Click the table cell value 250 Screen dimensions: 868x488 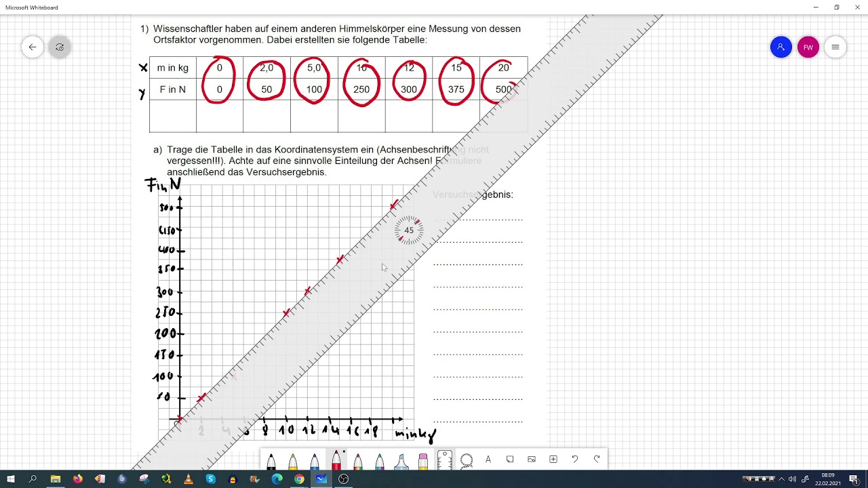[361, 89]
